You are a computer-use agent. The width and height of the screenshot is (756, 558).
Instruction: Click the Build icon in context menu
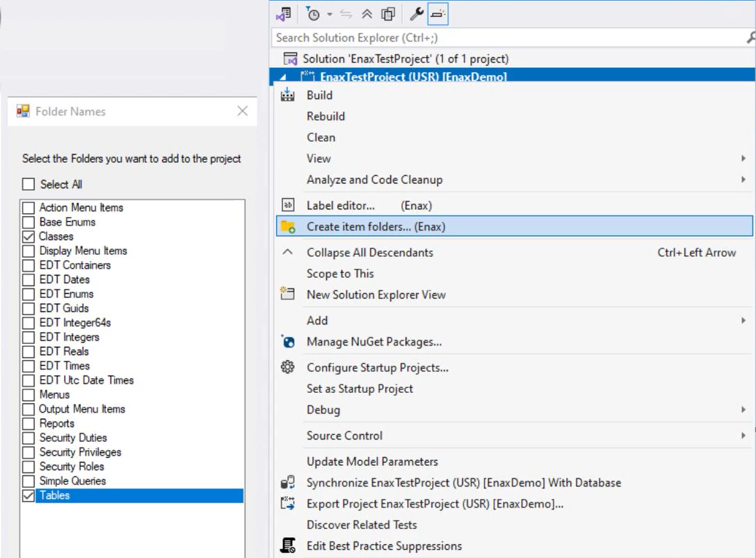click(x=288, y=95)
